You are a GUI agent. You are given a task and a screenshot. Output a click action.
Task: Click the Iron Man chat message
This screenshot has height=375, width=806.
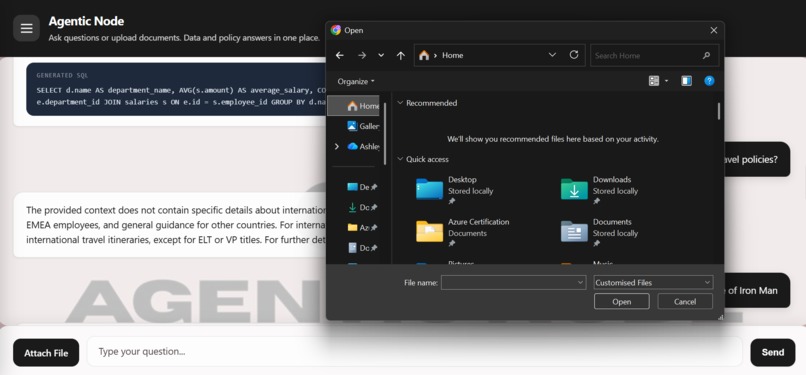(x=757, y=290)
